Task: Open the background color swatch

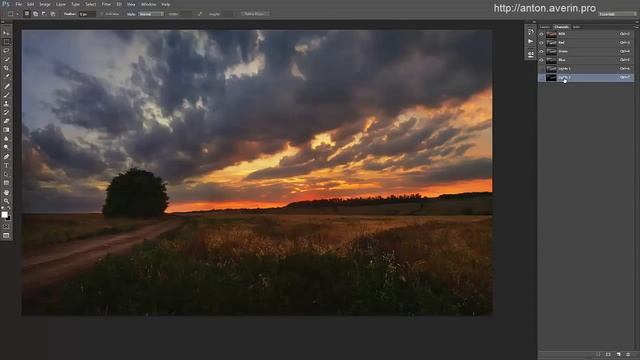Action: 8,218
